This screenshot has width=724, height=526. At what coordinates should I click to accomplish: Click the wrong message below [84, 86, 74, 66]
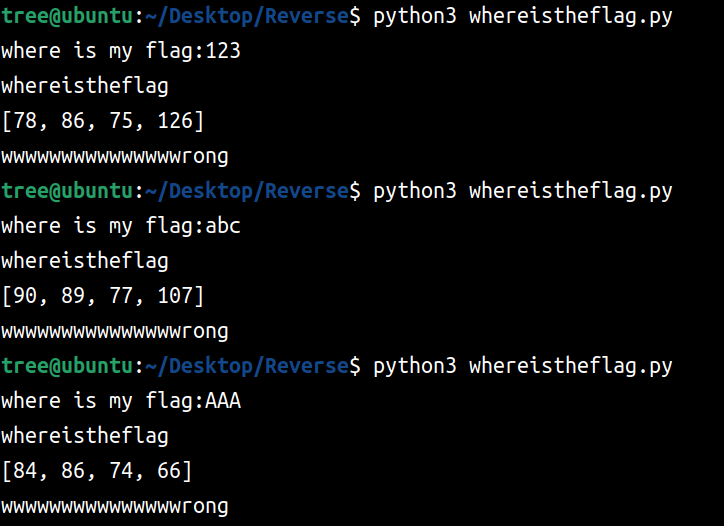(x=115, y=506)
